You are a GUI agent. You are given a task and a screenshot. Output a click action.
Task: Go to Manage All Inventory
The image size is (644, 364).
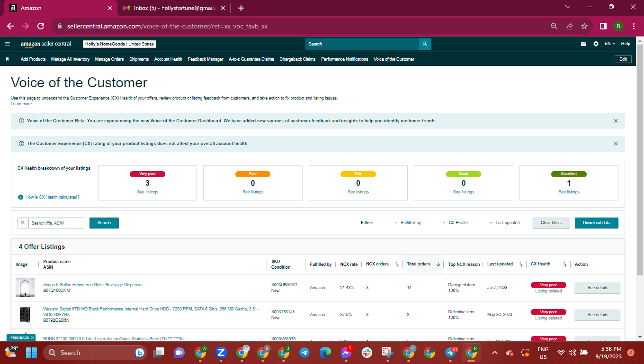[x=70, y=59]
